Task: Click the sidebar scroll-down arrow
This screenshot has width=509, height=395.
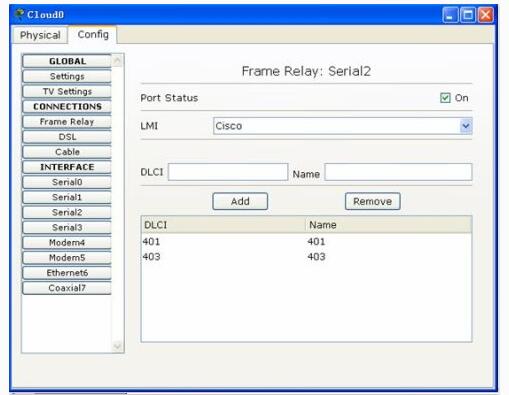Action: (117, 346)
